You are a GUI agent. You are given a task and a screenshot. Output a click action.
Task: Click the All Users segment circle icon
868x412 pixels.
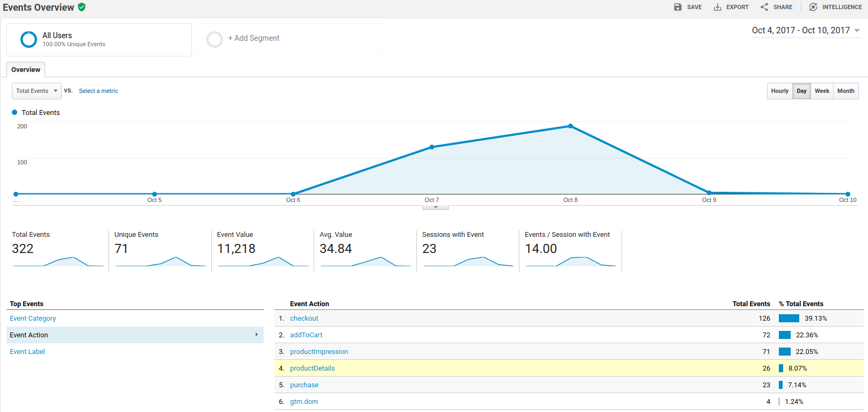pyautogui.click(x=28, y=39)
